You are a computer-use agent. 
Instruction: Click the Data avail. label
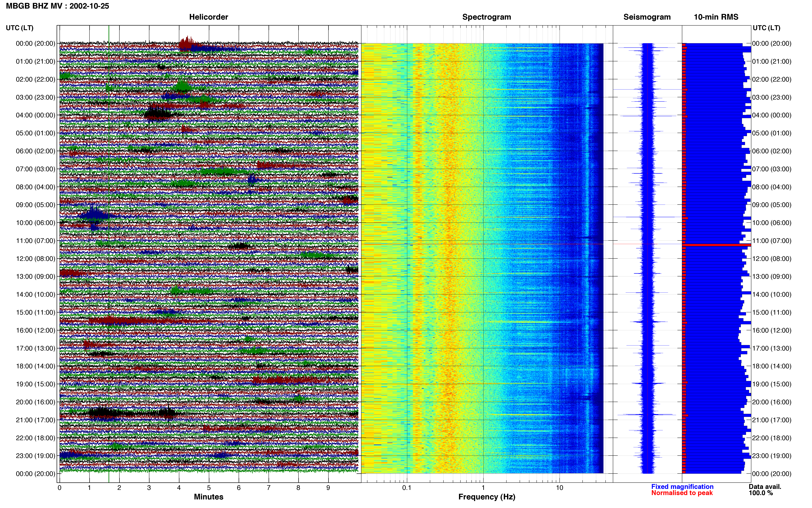click(x=765, y=486)
